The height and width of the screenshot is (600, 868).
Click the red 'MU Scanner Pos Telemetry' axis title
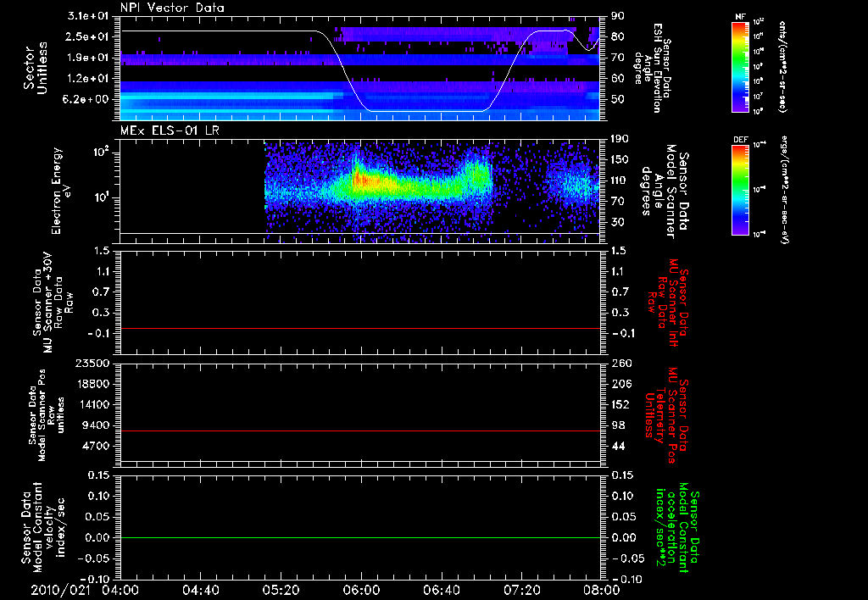[666, 415]
